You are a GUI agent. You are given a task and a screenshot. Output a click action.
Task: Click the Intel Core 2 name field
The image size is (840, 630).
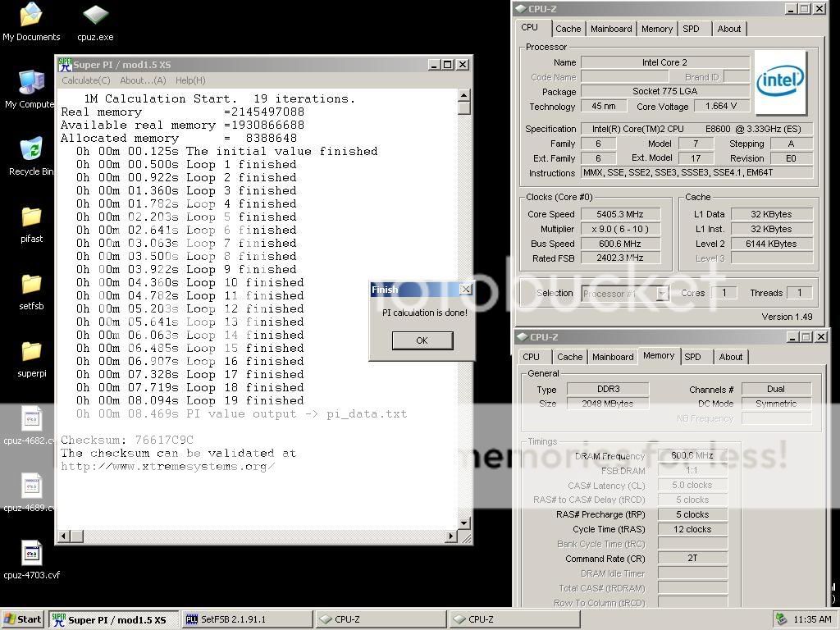[x=664, y=62]
